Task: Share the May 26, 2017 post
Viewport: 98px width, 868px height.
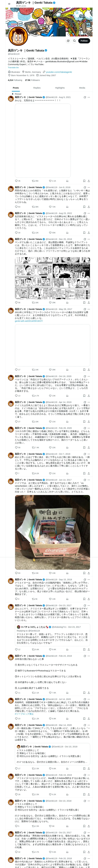Action: click(x=89, y=370)
